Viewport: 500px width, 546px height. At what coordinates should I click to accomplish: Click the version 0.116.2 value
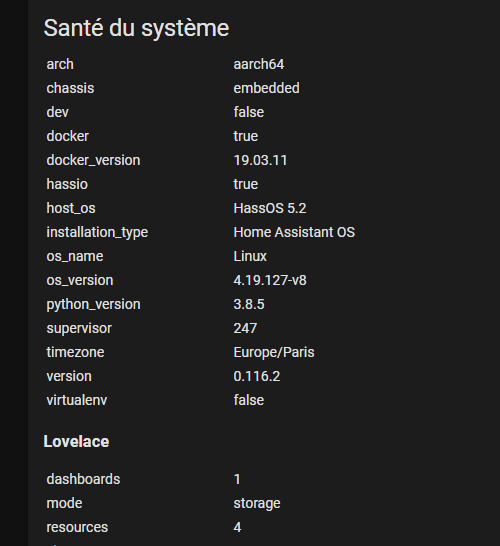coord(257,376)
